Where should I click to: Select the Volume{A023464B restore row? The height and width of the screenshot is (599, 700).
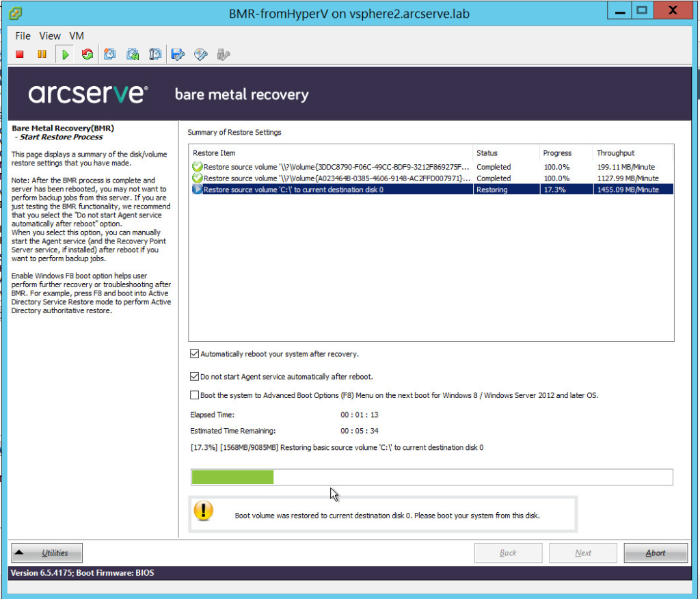pyautogui.click(x=432, y=178)
